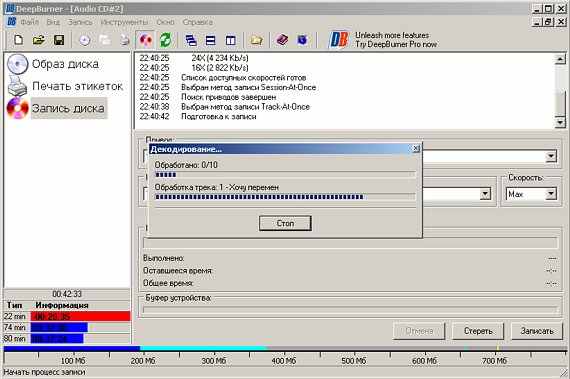This screenshot has width=570, height=379.
Task: Click the Печать этикеток printer icon
Action: pos(17,86)
